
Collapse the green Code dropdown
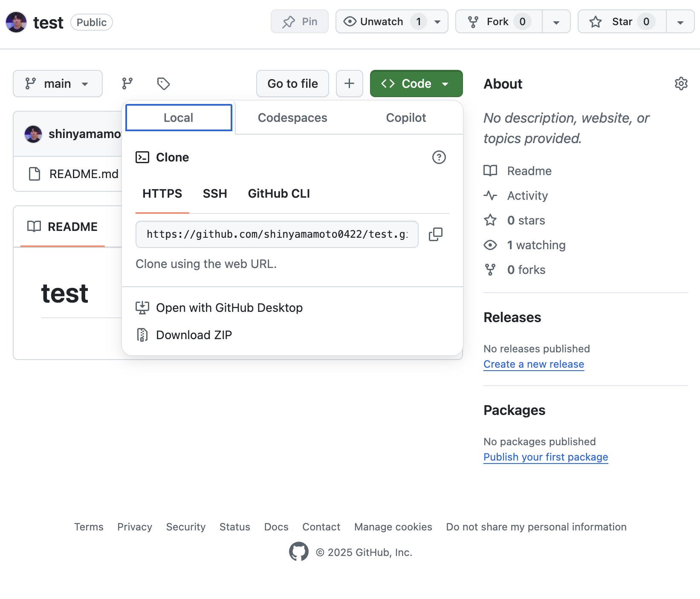(x=417, y=84)
